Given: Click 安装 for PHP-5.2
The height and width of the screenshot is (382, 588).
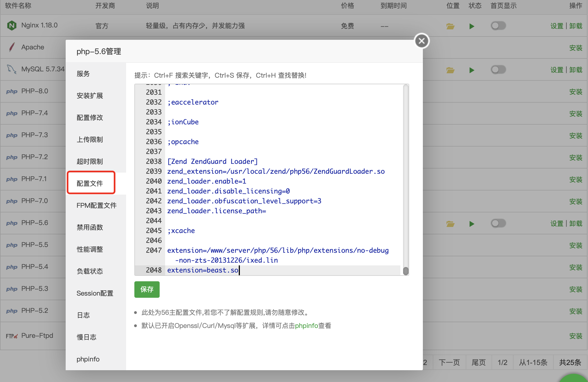Looking at the screenshot, I should 576,311.
